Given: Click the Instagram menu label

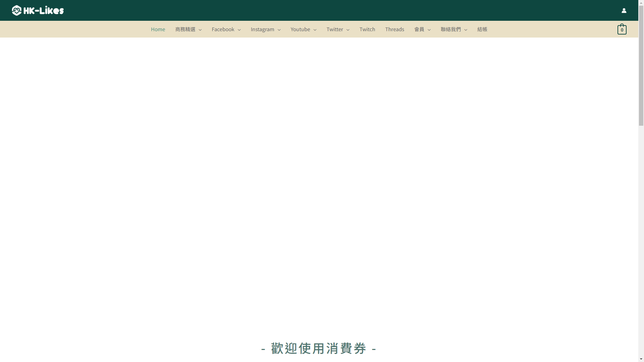Looking at the screenshot, I should (x=262, y=29).
